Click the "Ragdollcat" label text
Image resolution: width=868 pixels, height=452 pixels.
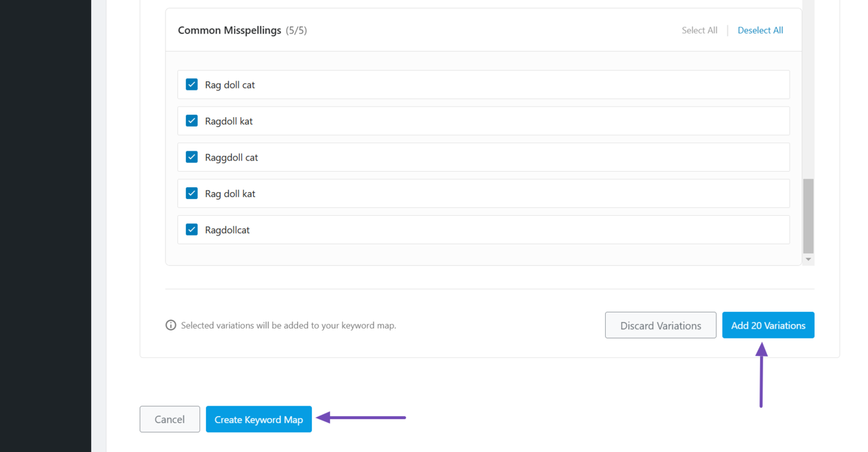228,230
